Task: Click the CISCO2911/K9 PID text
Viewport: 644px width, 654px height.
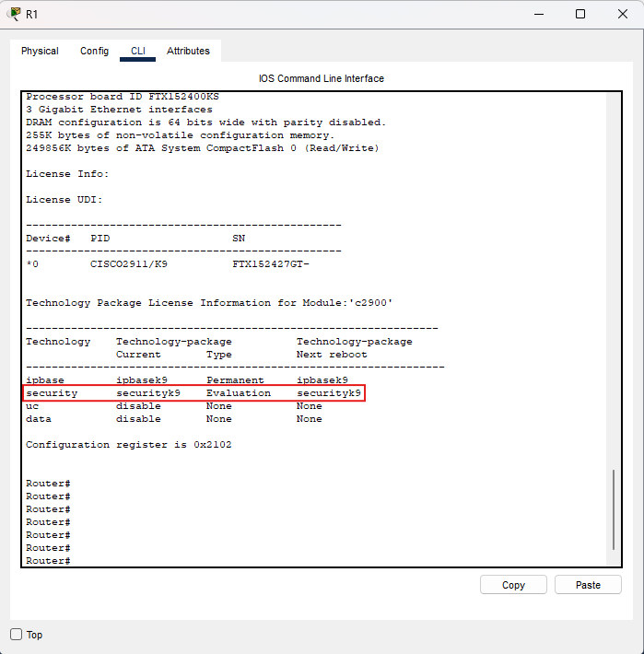Action: point(128,264)
